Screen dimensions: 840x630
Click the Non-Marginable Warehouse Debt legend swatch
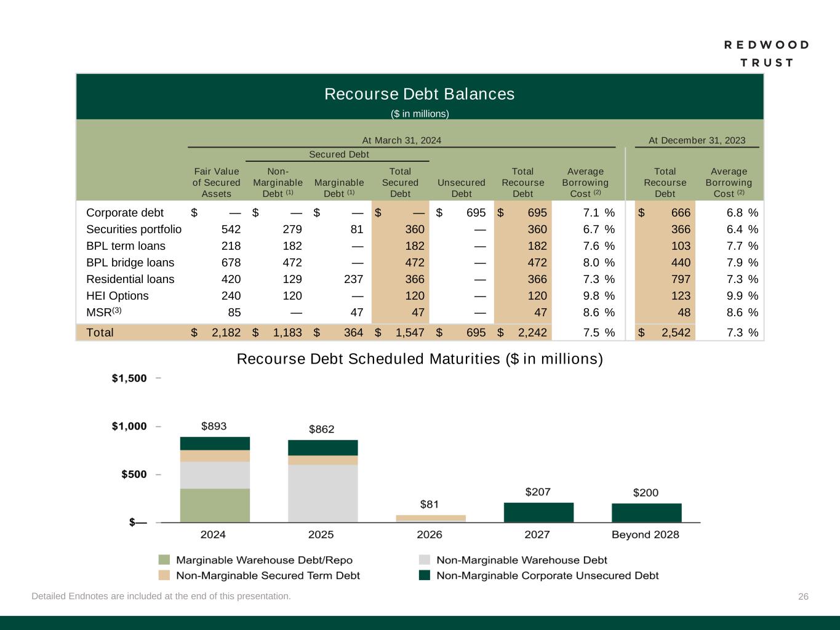[424, 560]
